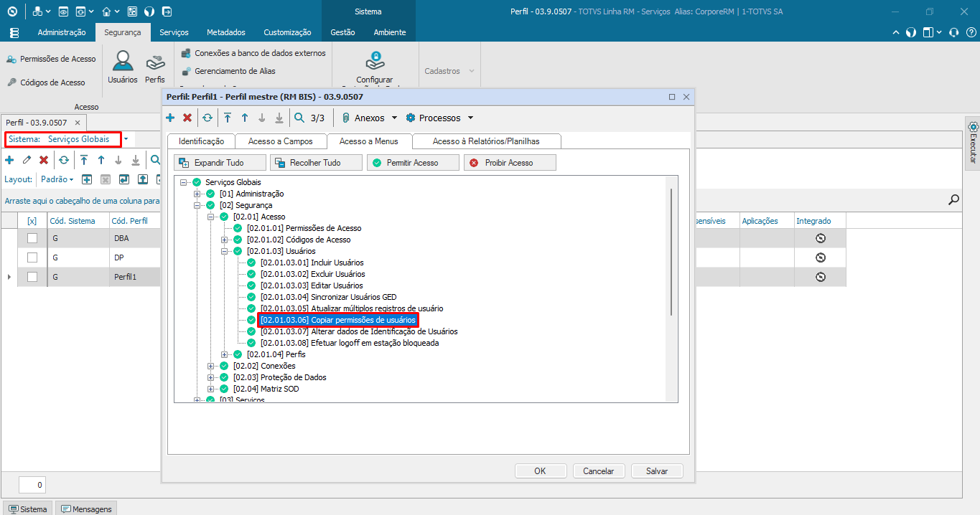Open the Acesso a Campos tab
Viewport: 980px width, 515px height.
[x=281, y=141]
